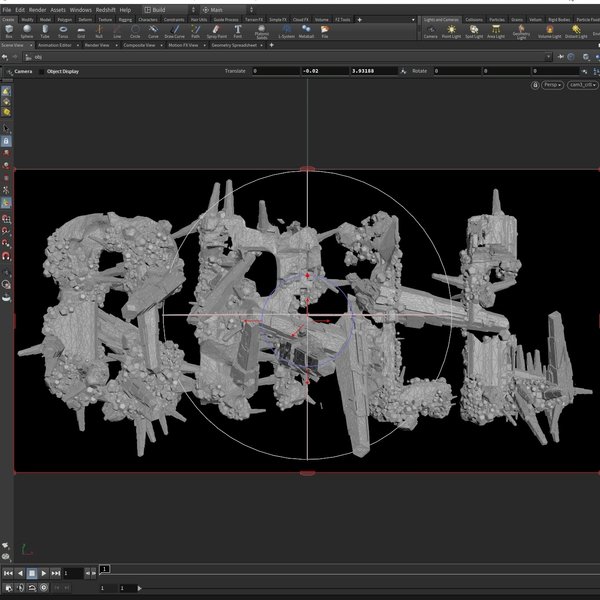The height and width of the screenshot is (600, 600).
Task: Create Platonic Solids geometry
Action: point(262,32)
